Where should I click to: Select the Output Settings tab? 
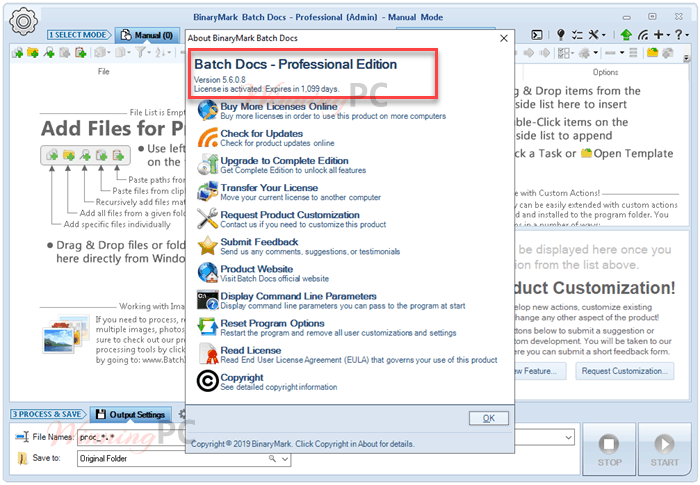point(131,414)
